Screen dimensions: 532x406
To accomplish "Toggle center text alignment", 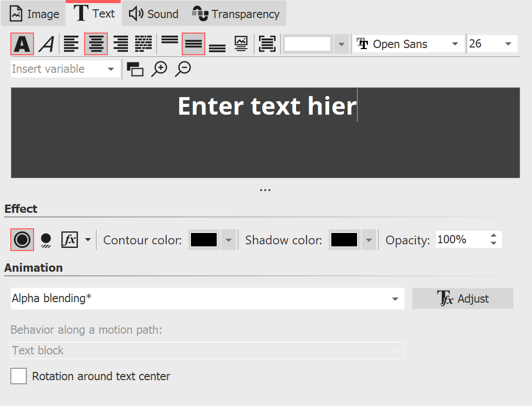I will pos(96,44).
